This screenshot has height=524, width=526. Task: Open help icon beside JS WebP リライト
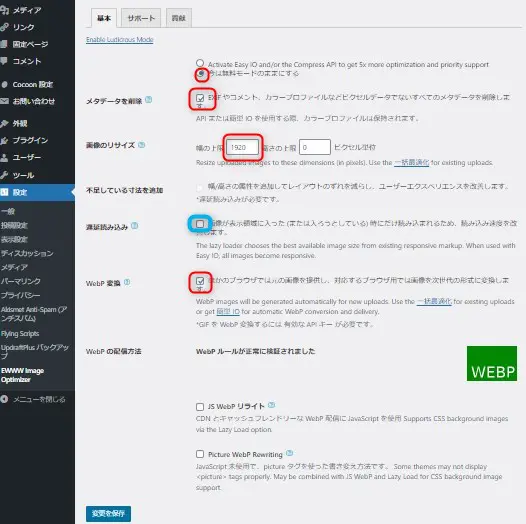pyautogui.click(x=272, y=405)
